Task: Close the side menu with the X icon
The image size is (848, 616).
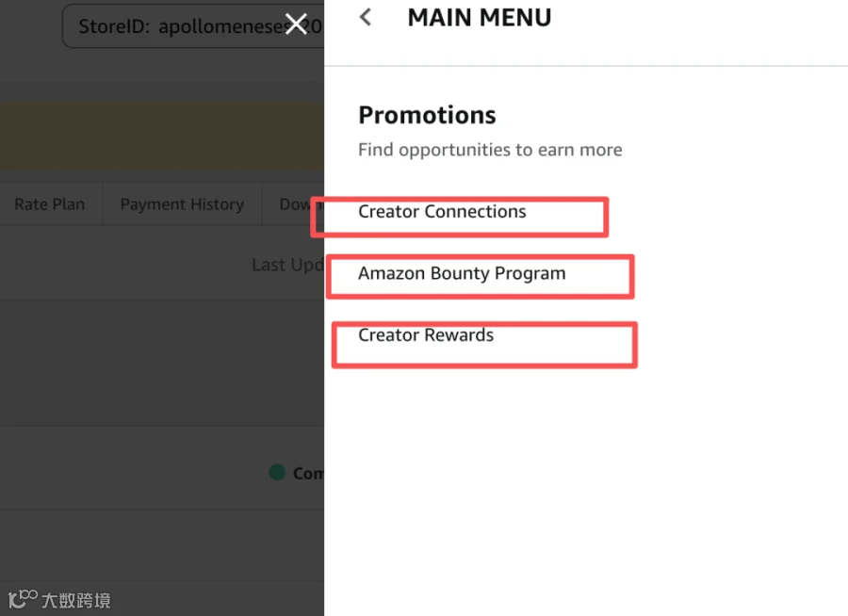Action: [x=296, y=24]
